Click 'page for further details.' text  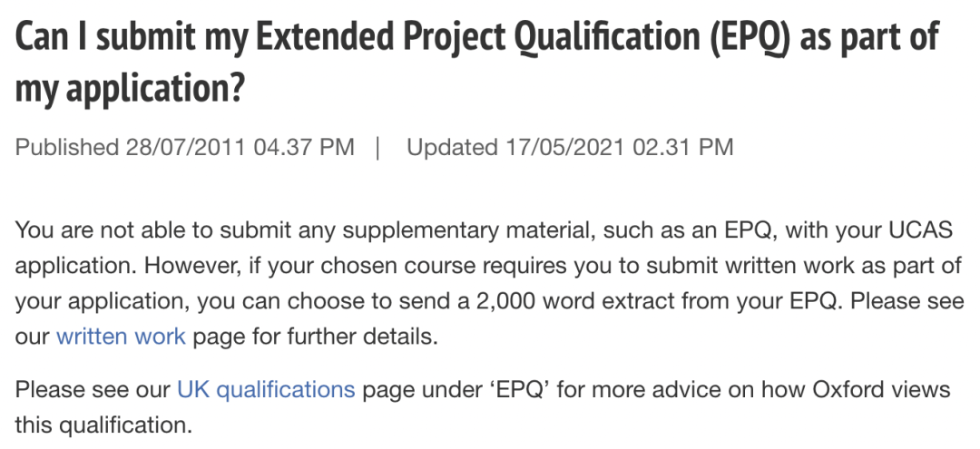tap(315, 337)
